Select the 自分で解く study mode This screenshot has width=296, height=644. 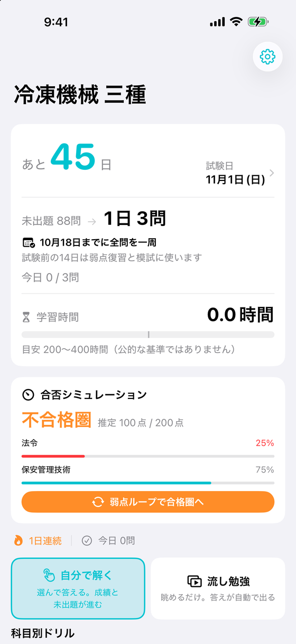click(78, 588)
